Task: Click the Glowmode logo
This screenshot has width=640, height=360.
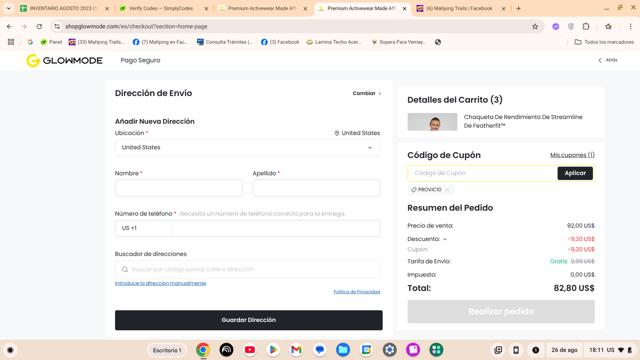Action: pos(64,60)
